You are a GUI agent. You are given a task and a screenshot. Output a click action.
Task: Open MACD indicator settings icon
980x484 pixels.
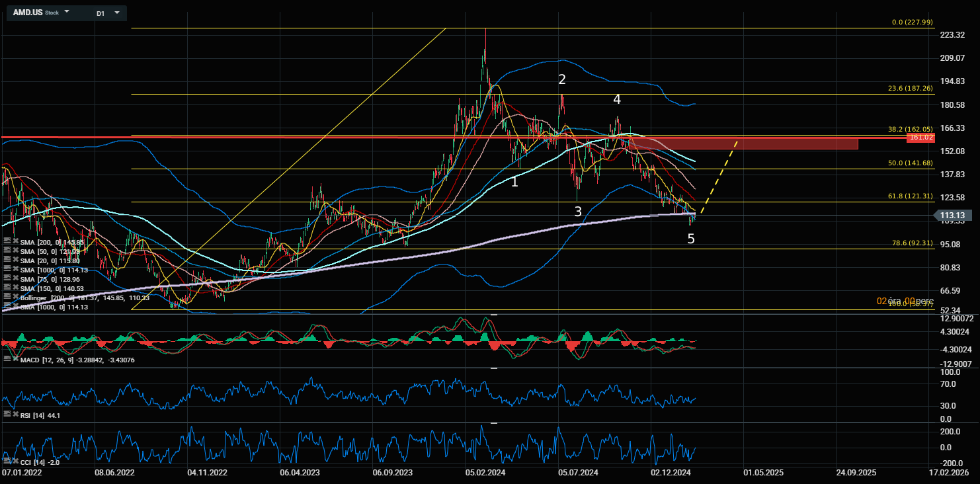click(x=7, y=360)
